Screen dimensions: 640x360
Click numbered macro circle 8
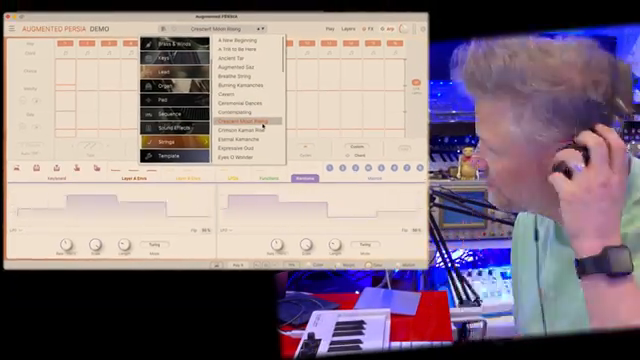tap(420, 168)
